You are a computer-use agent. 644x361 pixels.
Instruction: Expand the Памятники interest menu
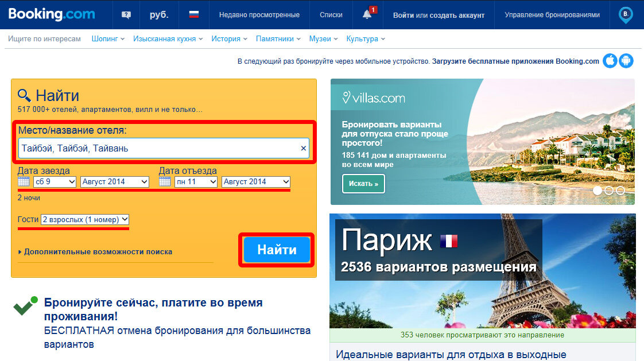278,39
